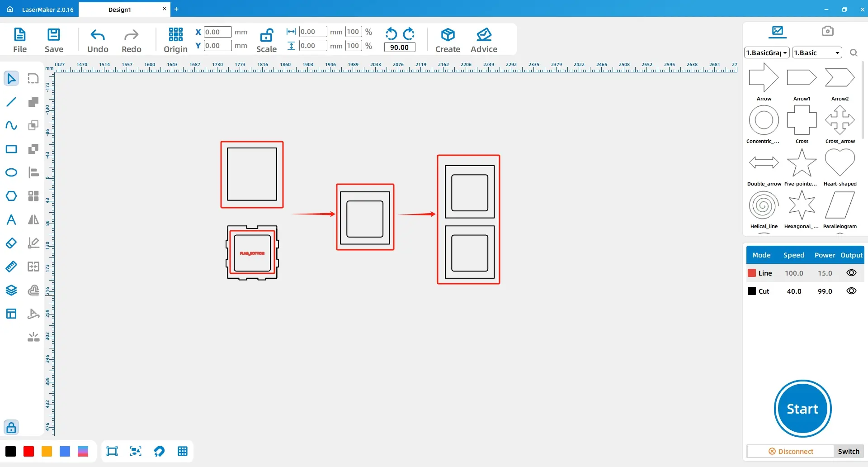Screen dimensions: 868x467
Task: Rotate counterclockwise using the left rotate icon
Action: point(391,34)
